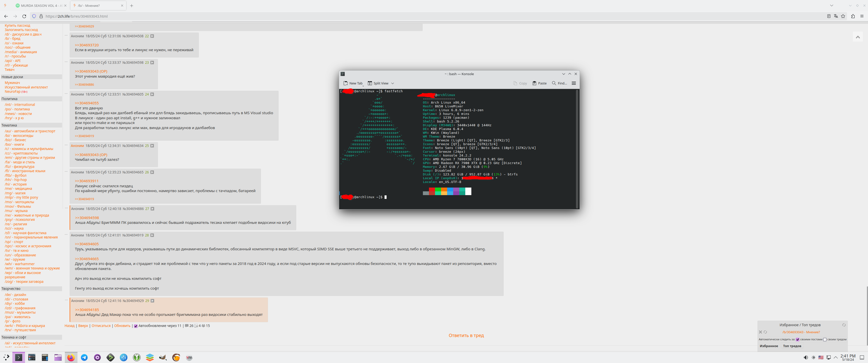Click 'Ответить в тред' link
Screen dimensions: 868x363
coord(466,335)
